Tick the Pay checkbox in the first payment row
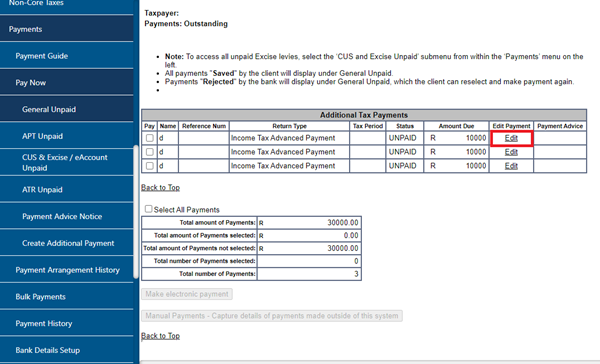The height and width of the screenshot is (364, 600). 150,138
